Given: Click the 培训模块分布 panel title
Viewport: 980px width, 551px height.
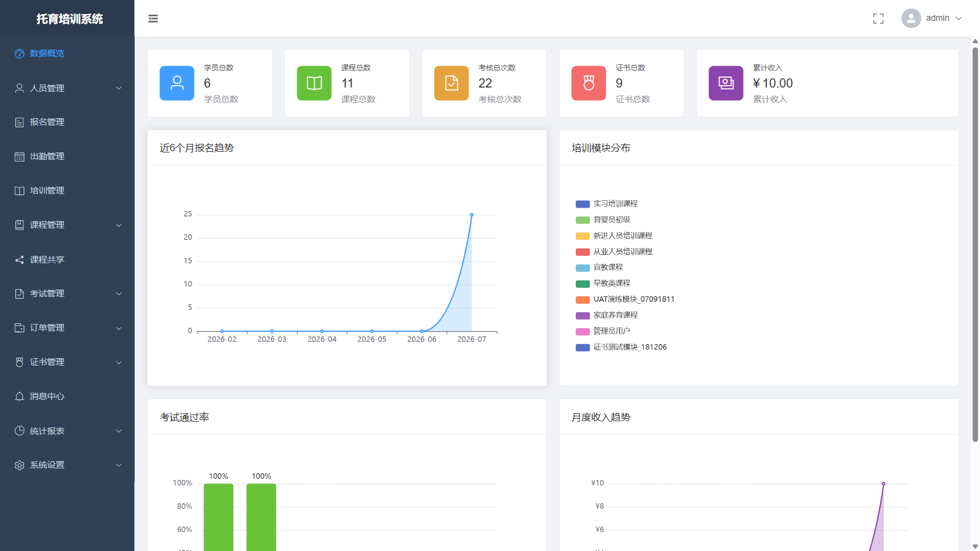Looking at the screenshot, I should coord(601,148).
